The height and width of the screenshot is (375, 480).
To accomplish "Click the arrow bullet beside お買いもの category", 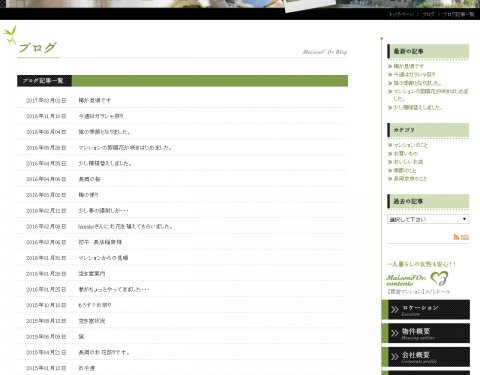I will click(390, 154).
